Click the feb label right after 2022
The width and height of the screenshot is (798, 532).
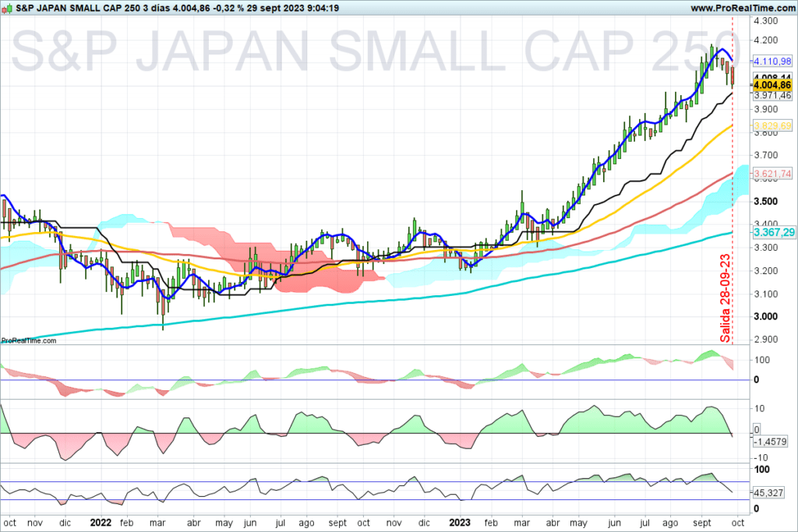pyautogui.click(x=126, y=523)
